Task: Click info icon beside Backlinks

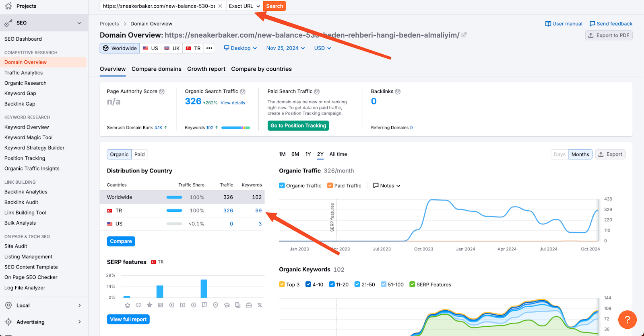Action: [398, 92]
